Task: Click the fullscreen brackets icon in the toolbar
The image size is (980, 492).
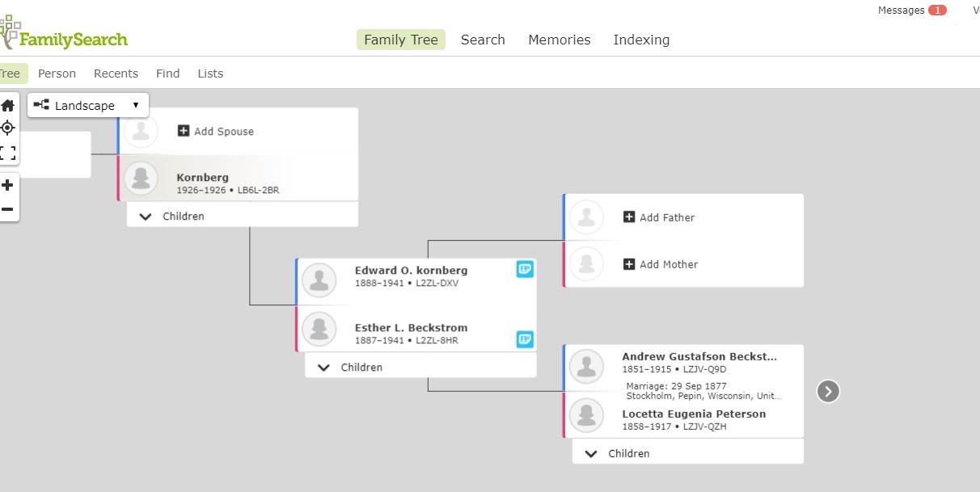Action: (8, 153)
